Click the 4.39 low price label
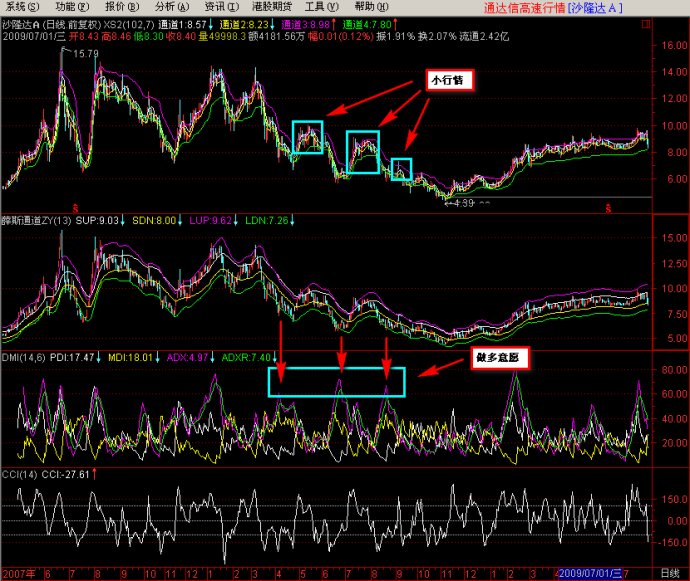This screenshot has width=690, height=581. pyautogui.click(x=464, y=203)
